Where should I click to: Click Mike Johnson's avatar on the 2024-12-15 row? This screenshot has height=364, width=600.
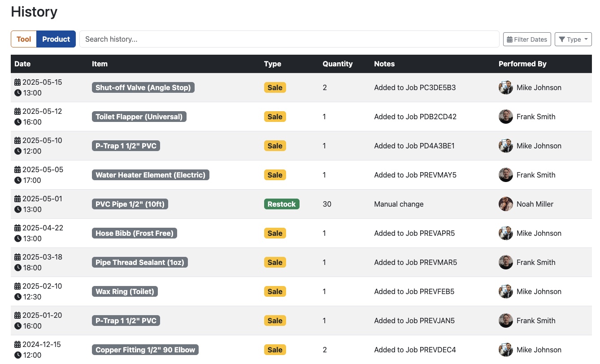(x=505, y=350)
